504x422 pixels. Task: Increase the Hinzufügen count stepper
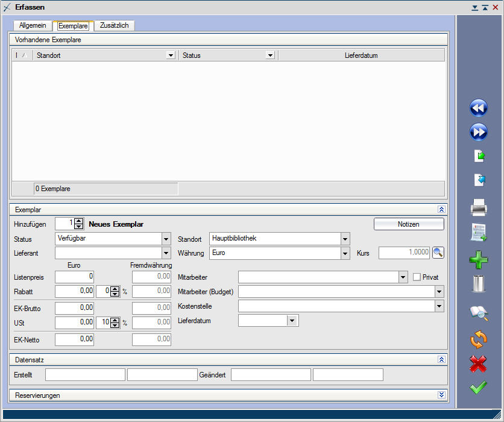(78, 221)
